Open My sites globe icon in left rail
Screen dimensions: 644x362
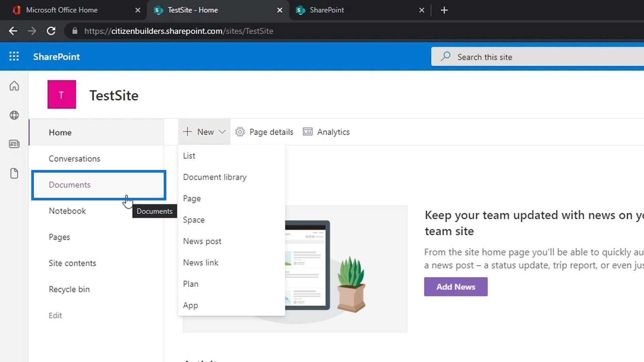click(14, 115)
